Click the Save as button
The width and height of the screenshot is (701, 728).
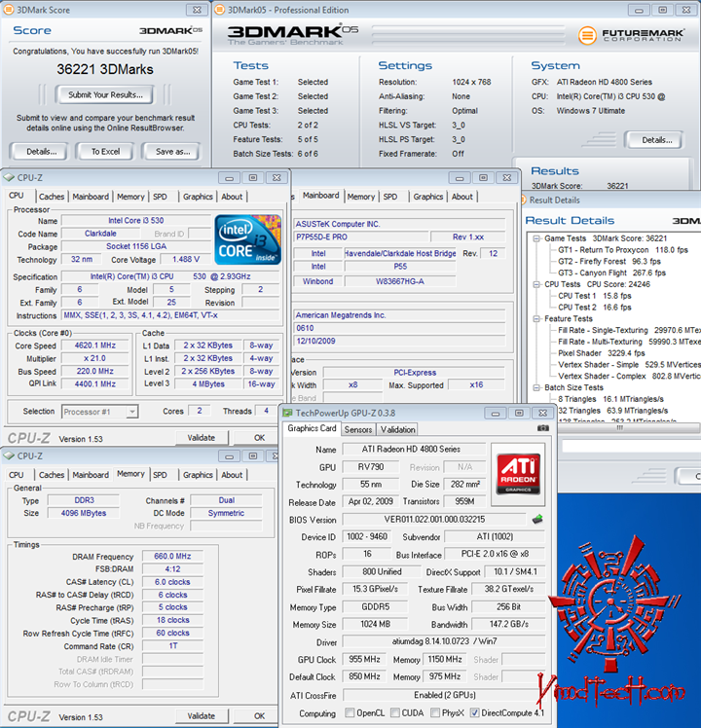tap(172, 152)
